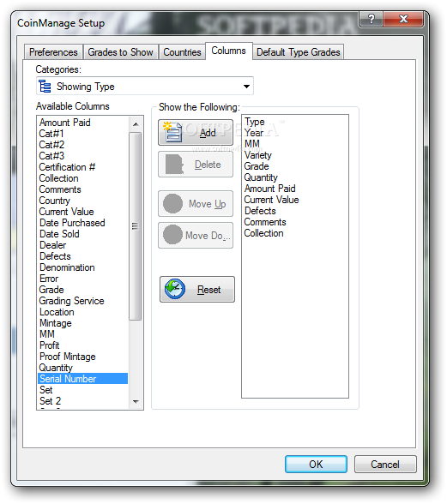This screenshot has width=447, height=504.
Task: Select MM in Available Columns
Action: (83, 334)
